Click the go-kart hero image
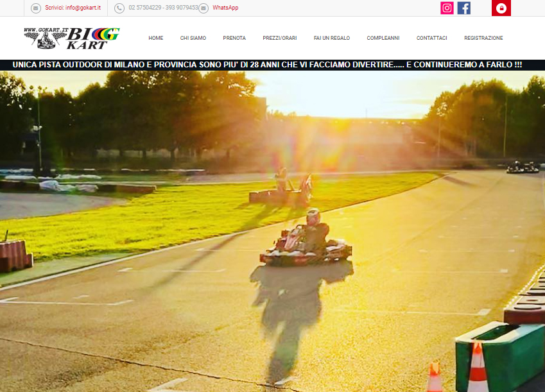Image resolution: width=545 pixels, height=392 pixels. [x=272, y=232]
